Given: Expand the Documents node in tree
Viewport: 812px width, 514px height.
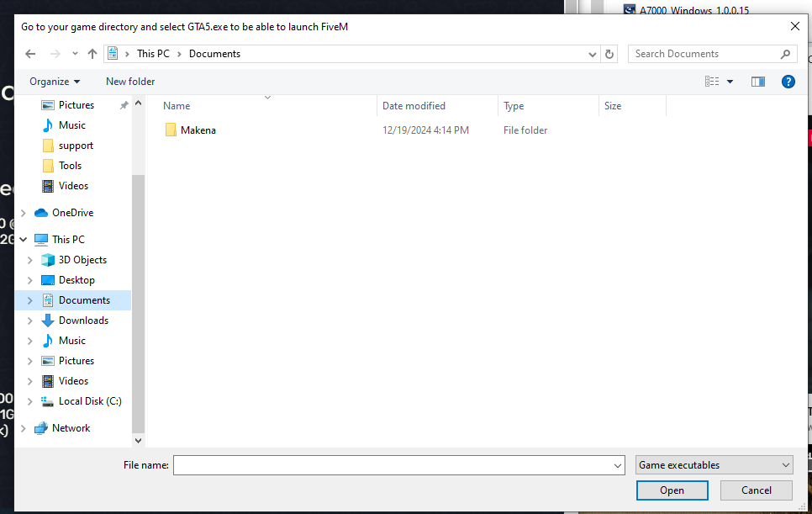Looking at the screenshot, I should [30, 300].
